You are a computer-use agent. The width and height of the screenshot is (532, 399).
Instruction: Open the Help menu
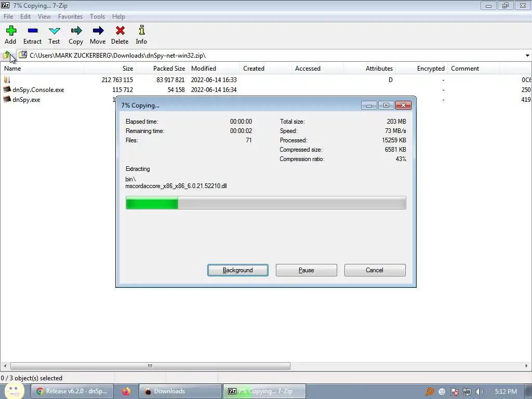[x=118, y=16]
